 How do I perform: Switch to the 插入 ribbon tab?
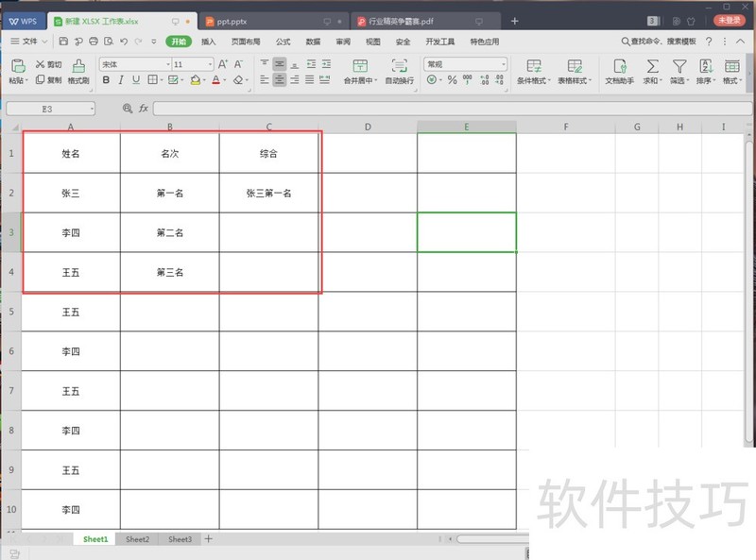[x=210, y=42]
